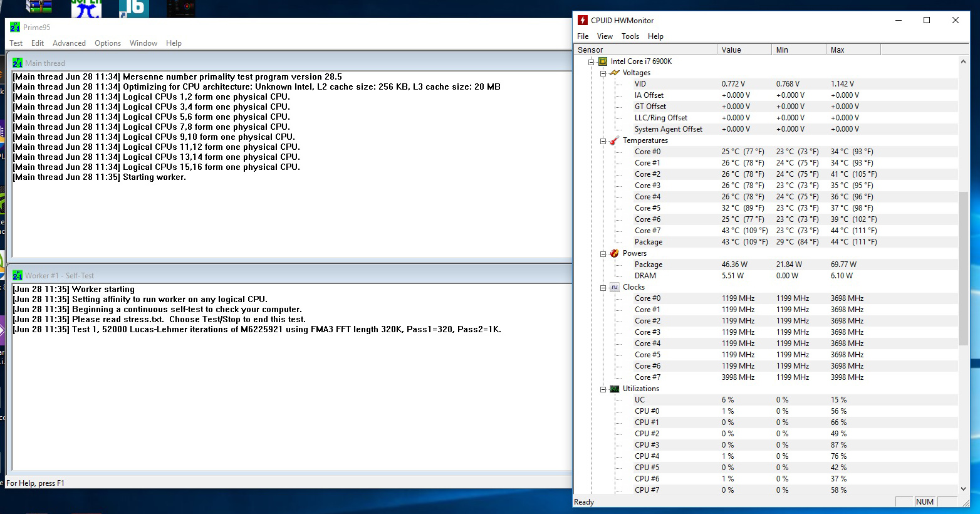The image size is (980, 514).
Task: Select the IA Offset row label
Action: (649, 95)
